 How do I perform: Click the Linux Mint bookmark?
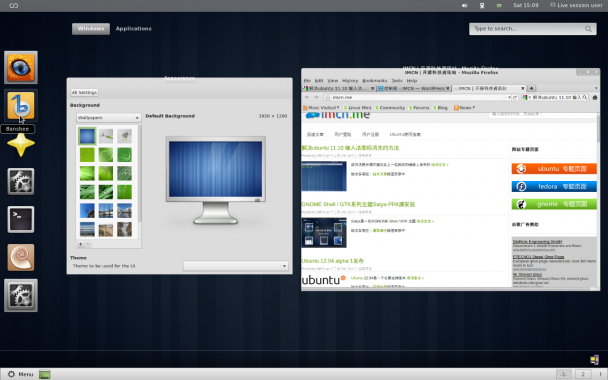(357, 108)
